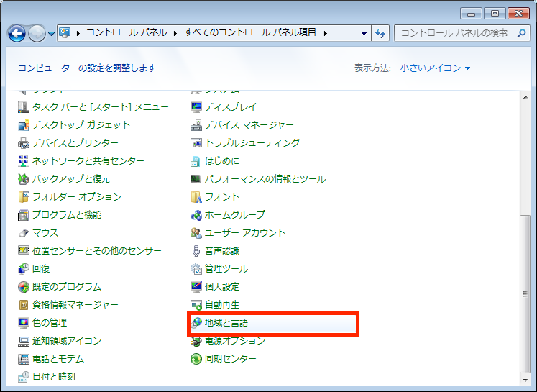Click the 電源オプション icon

tap(196, 341)
